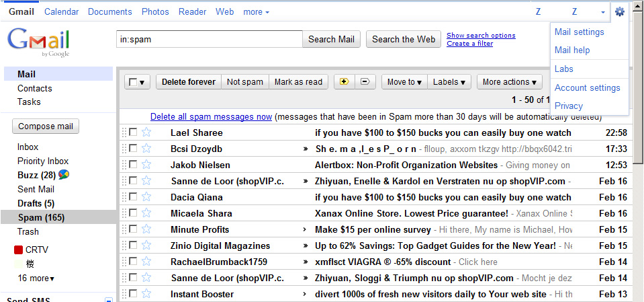Open the select-all checkbox dropdown
This screenshot has width=644, height=302.
(142, 82)
